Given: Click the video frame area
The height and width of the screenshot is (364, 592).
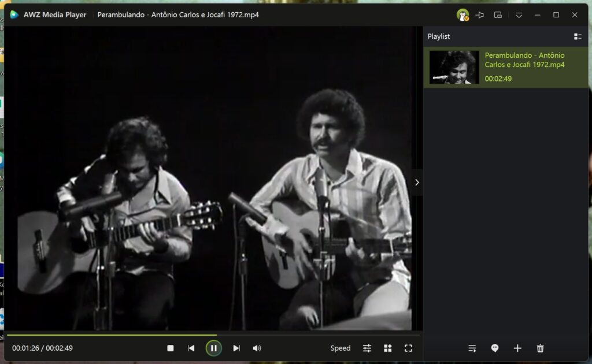Looking at the screenshot, I should (213, 179).
